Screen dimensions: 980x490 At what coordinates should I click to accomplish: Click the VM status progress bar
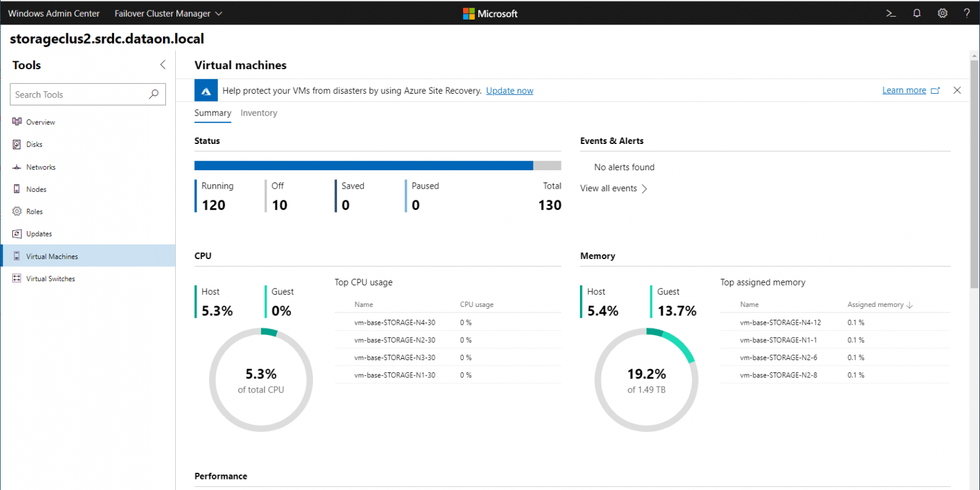377,165
